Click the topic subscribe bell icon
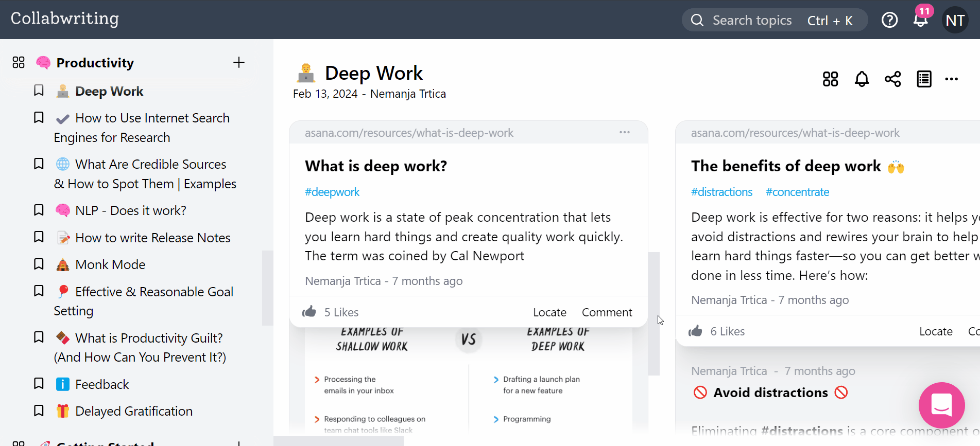The image size is (980, 446). click(862, 79)
